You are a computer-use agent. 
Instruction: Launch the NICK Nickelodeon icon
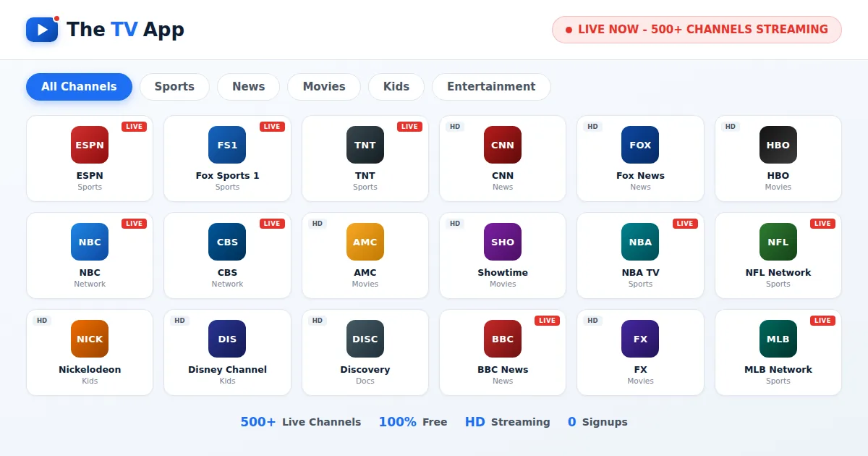tap(90, 339)
